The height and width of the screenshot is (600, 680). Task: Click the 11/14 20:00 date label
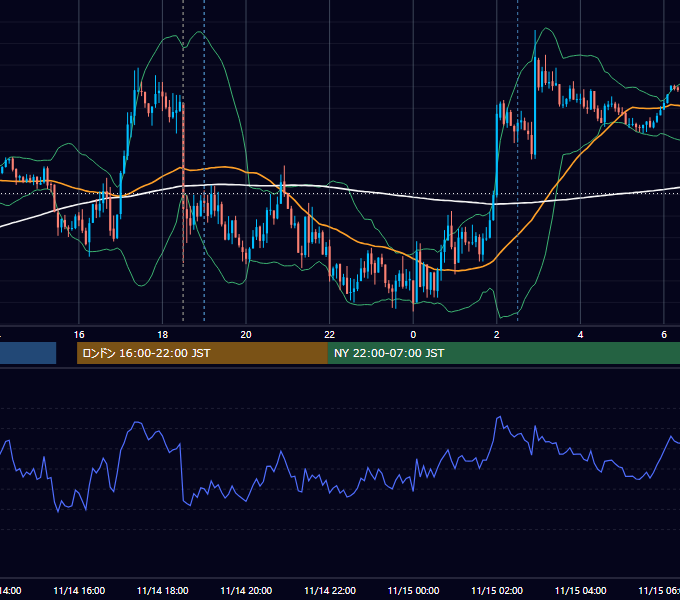[246, 591]
